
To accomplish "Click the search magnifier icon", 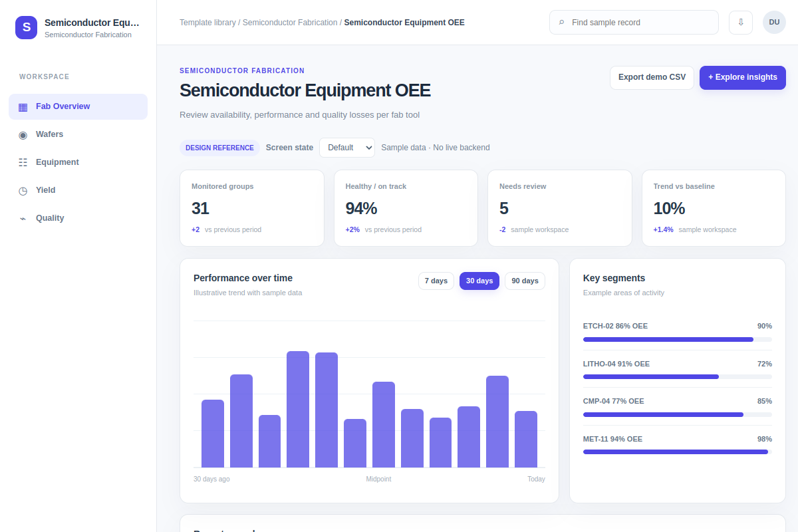I will tap(562, 23).
